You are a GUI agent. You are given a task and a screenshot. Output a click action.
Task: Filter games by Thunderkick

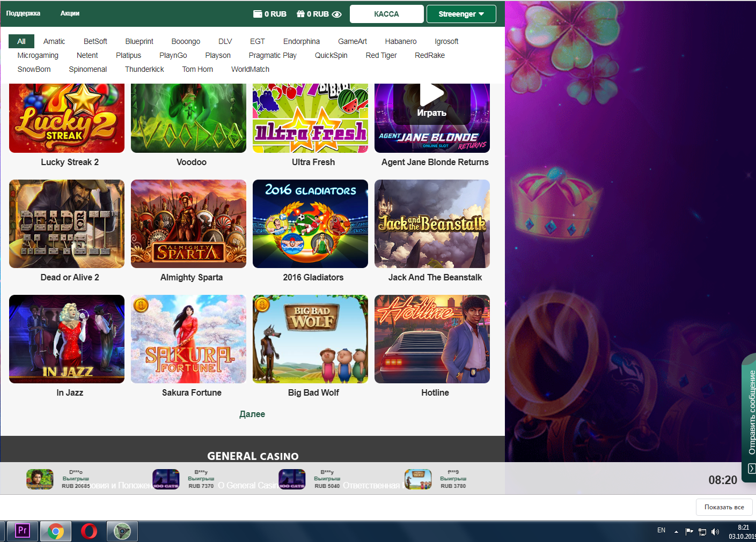point(145,69)
